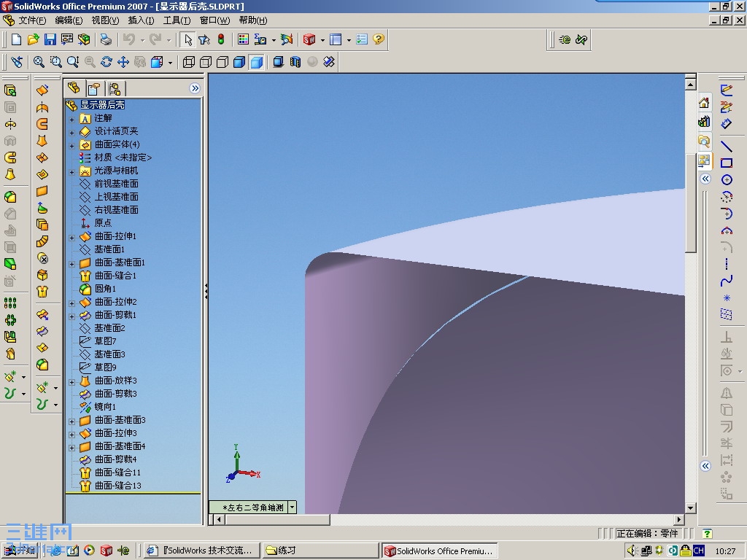747x560 pixels.
Task: Open the 编辑(E) menu
Action: (69, 20)
